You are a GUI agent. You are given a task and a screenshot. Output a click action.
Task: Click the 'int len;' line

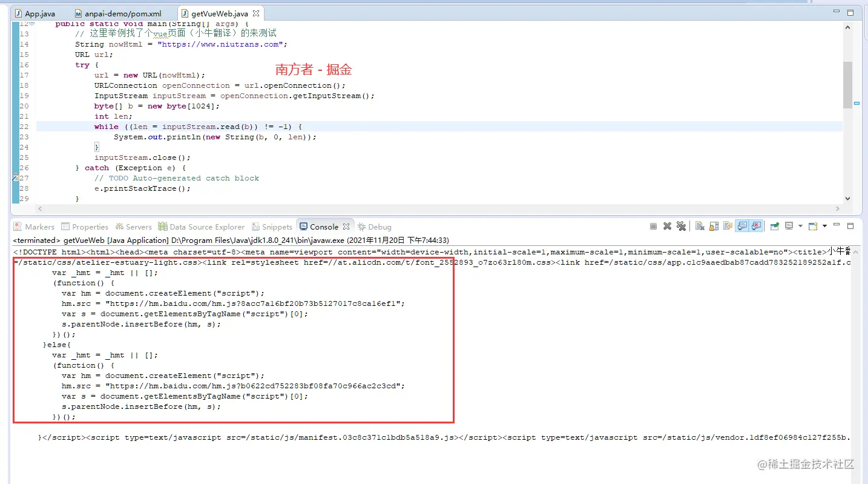[113, 116]
